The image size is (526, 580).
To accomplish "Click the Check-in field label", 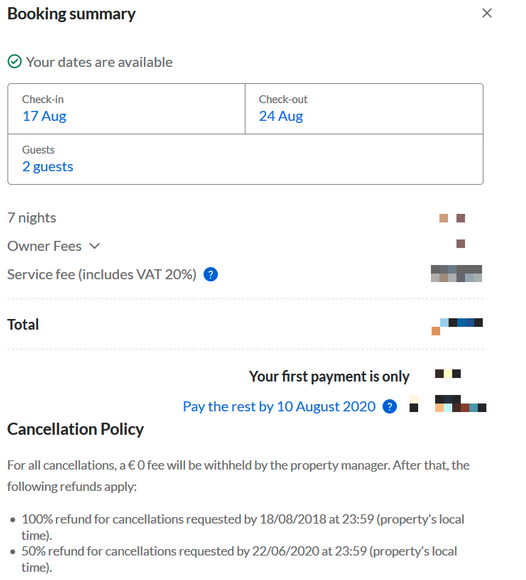I will pos(43,99).
